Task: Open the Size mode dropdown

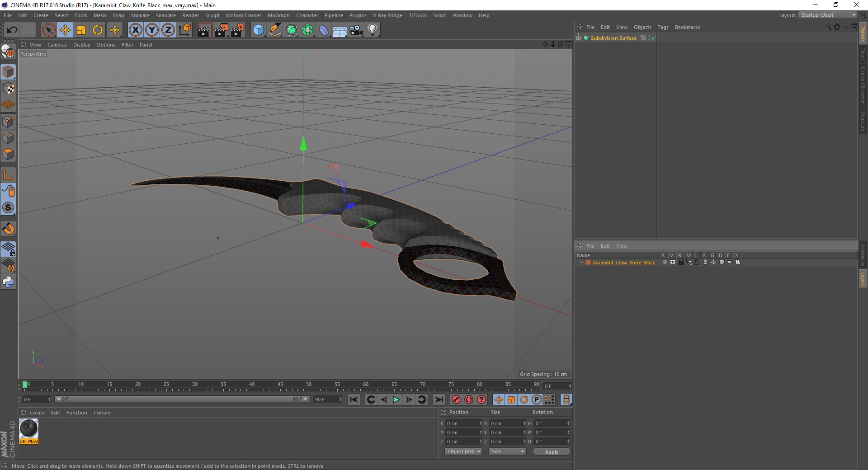Action: 507,451
